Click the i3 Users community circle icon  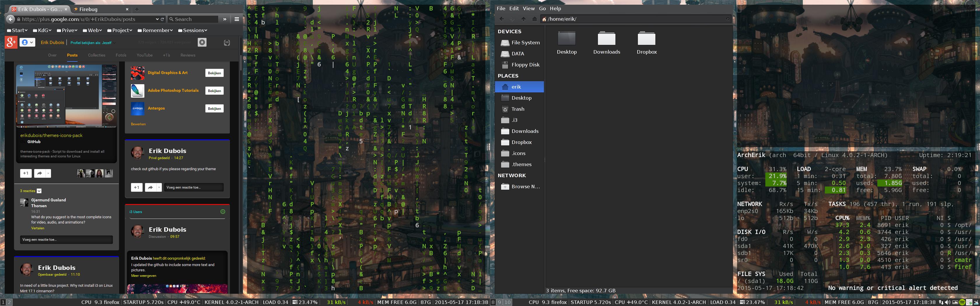223,212
